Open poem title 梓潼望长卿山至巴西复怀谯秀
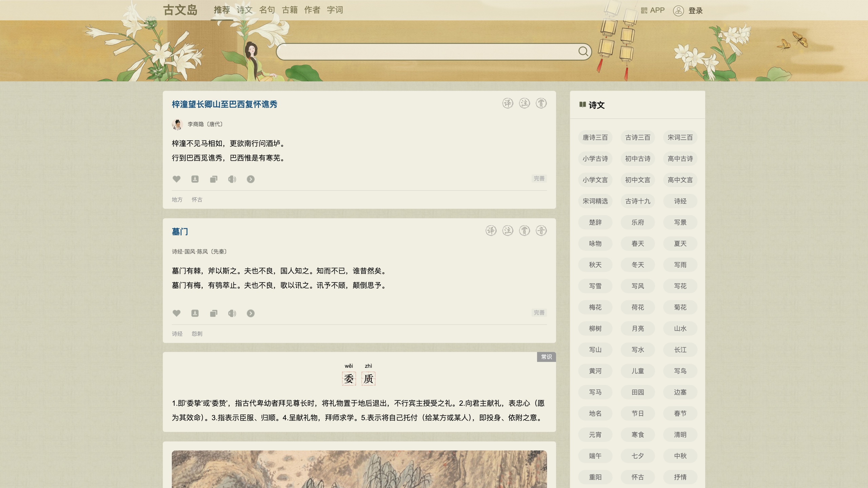 click(x=224, y=104)
